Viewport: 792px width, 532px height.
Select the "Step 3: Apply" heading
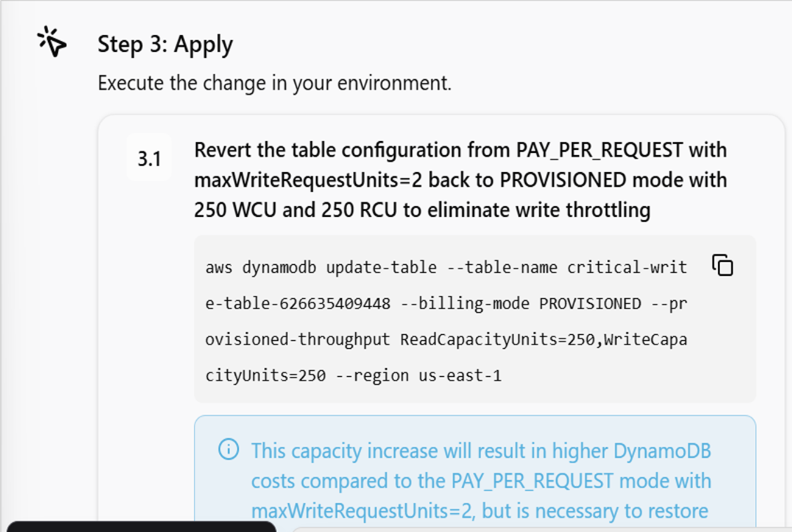click(165, 44)
